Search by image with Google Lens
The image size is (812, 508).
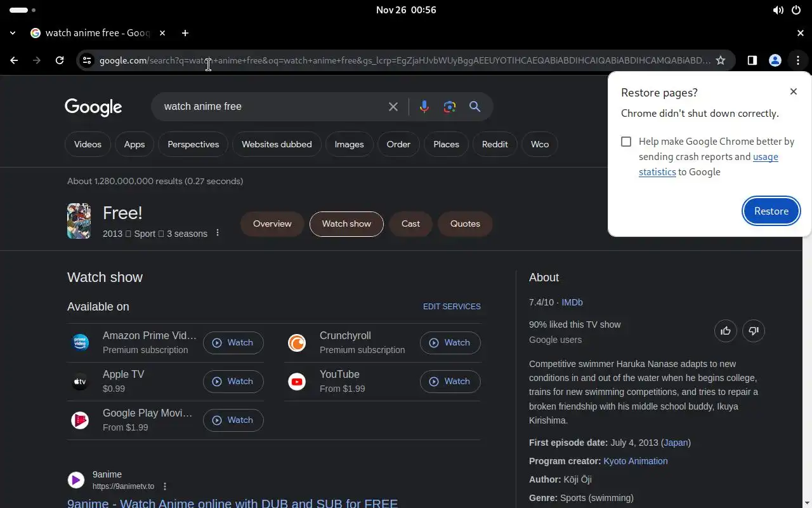(450, 107)
